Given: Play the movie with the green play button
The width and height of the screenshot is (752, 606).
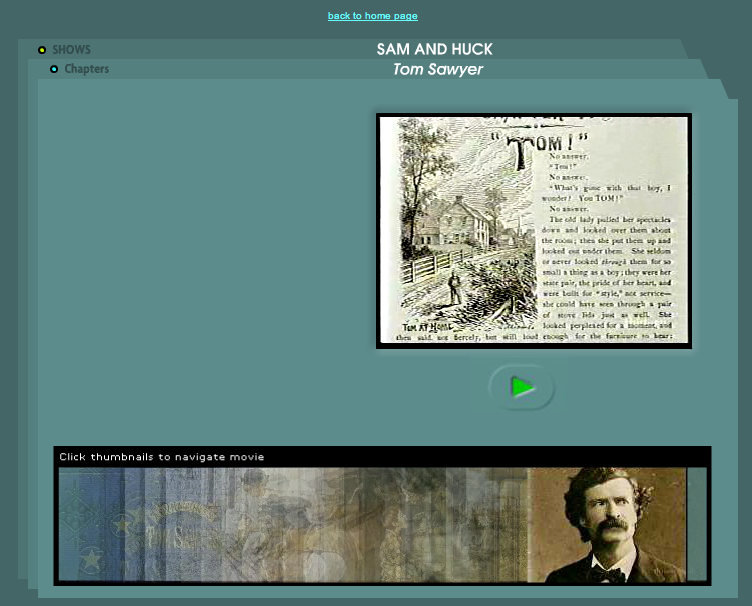Looking at the screenshot, I should (522, 387).
